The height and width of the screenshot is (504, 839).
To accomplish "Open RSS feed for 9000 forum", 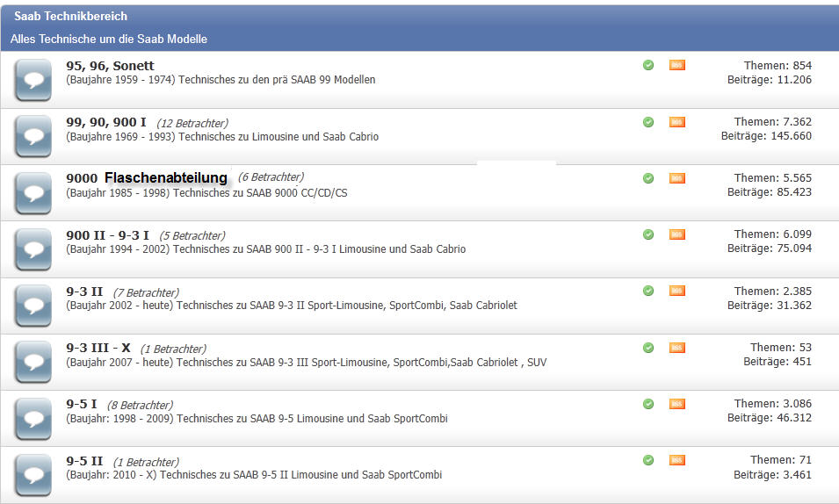I will tap(676, 178).
